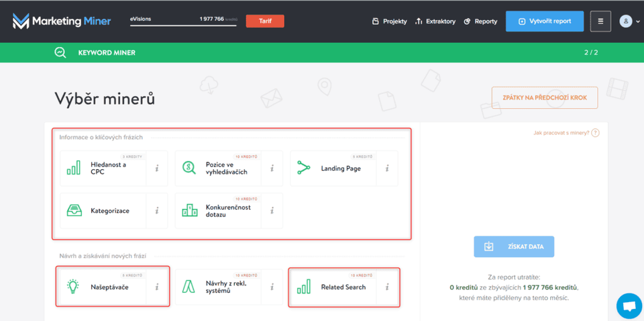The width and height of the screenshot is (644, 321).
Task: Go to Reporty section
Action: pos(480,21)
